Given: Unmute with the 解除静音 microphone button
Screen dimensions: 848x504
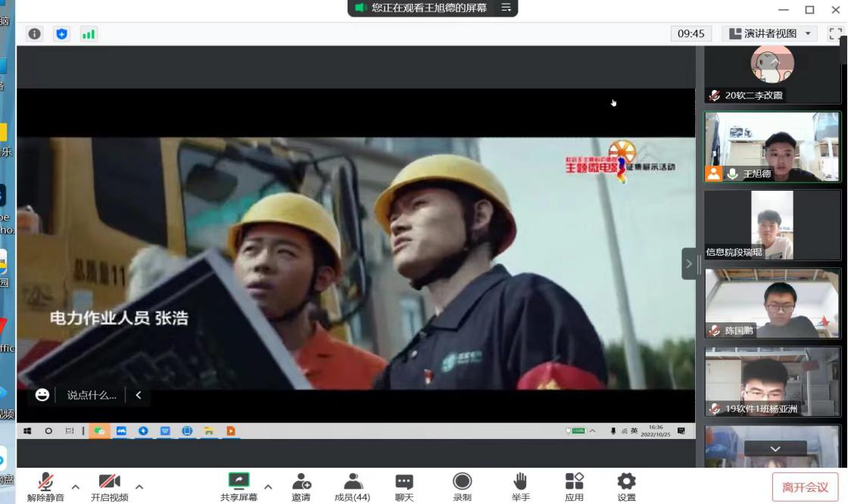Looking at the screenshot, I should [46, 486].
